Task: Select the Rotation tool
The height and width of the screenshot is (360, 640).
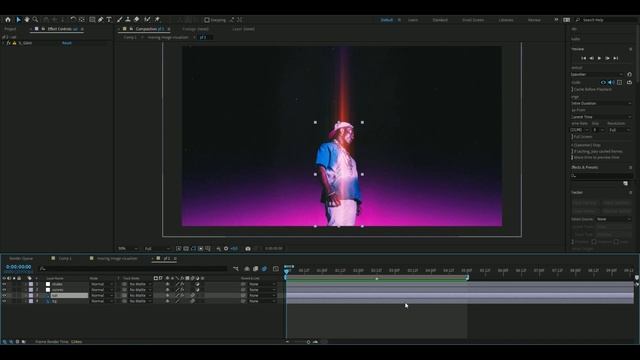Action: click(73, 20)
